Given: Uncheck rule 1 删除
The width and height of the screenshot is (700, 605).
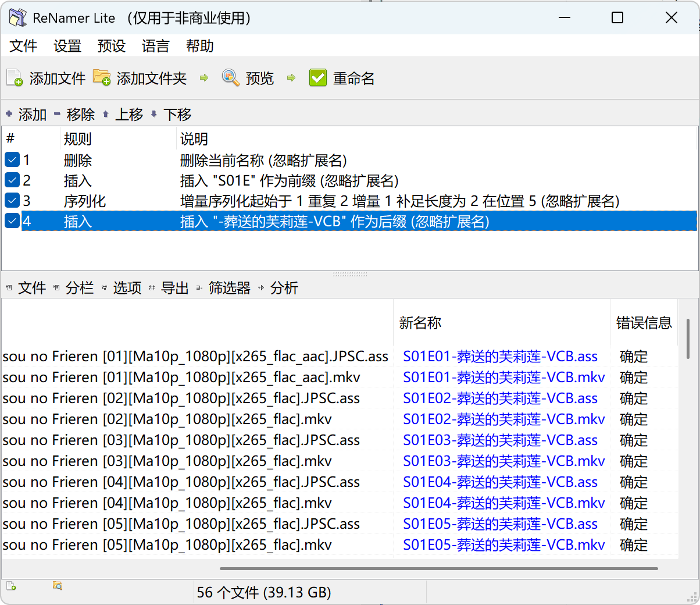Looking at the screenshot, I should click(12, 159).
